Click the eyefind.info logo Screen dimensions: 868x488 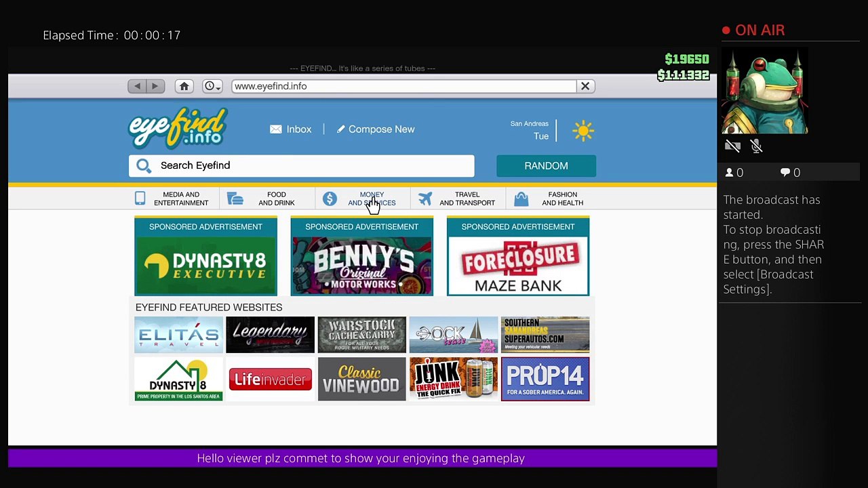click(x=178, y=127)
